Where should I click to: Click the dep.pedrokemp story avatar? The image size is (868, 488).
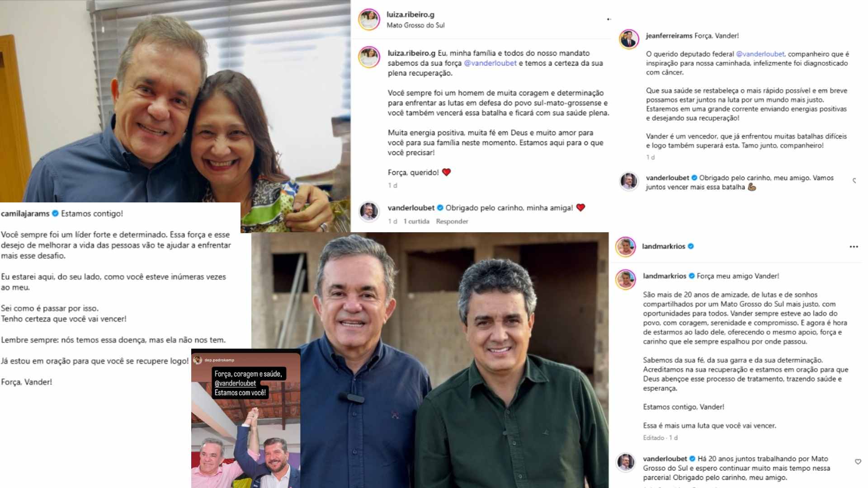198,360
